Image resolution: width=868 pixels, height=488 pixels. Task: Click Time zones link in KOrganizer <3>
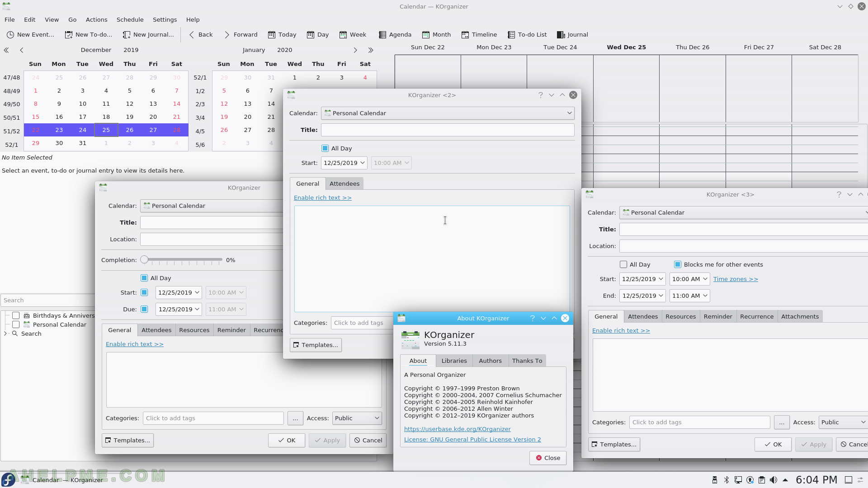[x=736, y=279]
